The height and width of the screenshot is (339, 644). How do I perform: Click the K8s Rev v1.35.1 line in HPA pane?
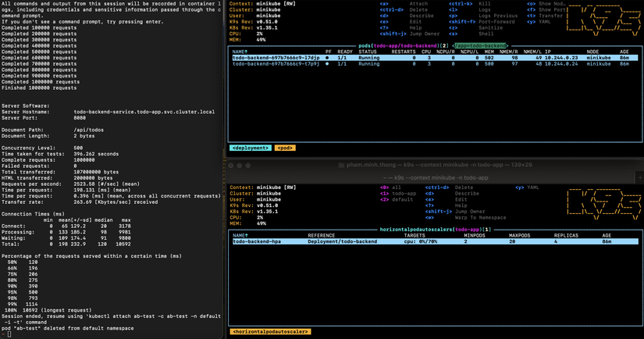click(254, 211)
